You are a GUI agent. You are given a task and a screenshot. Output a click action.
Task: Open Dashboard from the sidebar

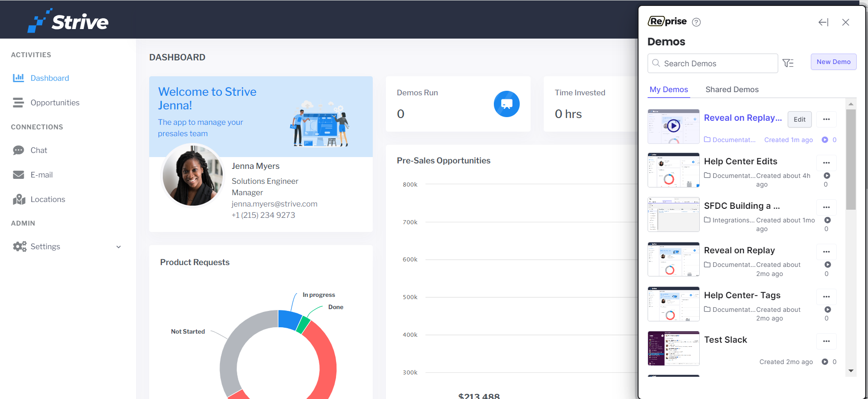[50, 78]
